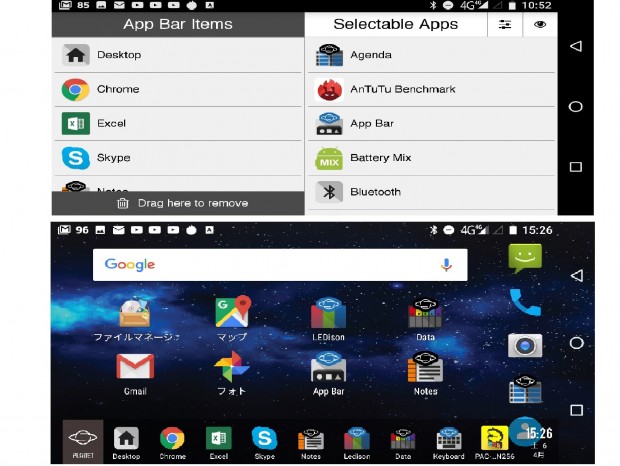Click inside the Google search field
This screenshot has height=466, width=620.
(x=280, y=265)
